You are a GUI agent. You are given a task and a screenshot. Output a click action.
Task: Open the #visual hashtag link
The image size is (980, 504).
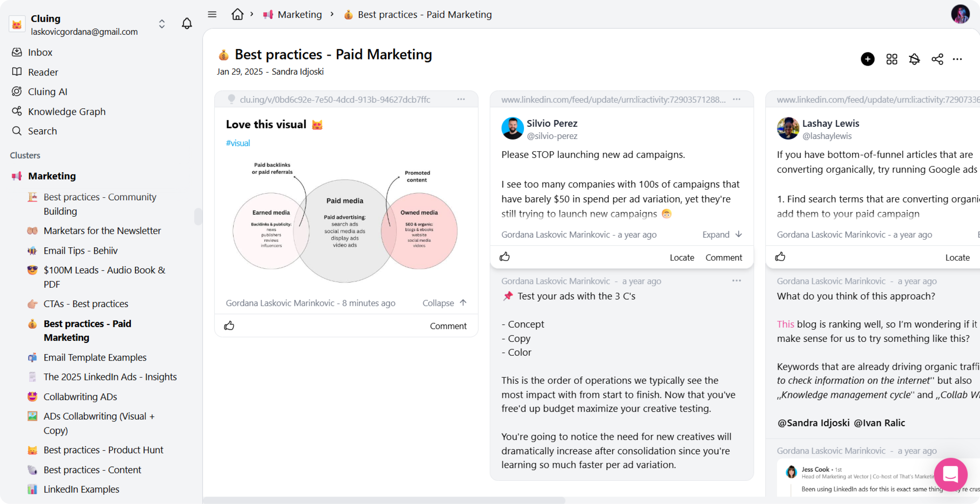238,143
